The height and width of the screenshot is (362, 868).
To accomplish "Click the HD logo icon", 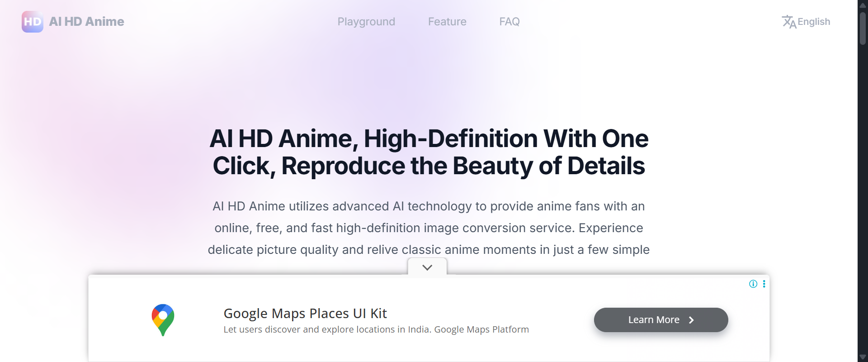I will click(32, 22).
